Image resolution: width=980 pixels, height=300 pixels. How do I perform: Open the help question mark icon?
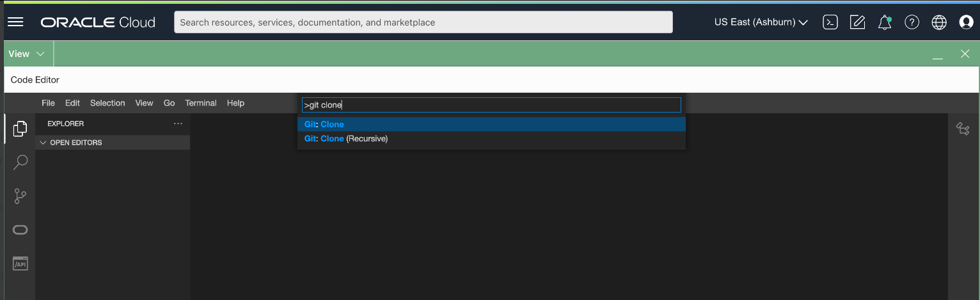[912, 22]
